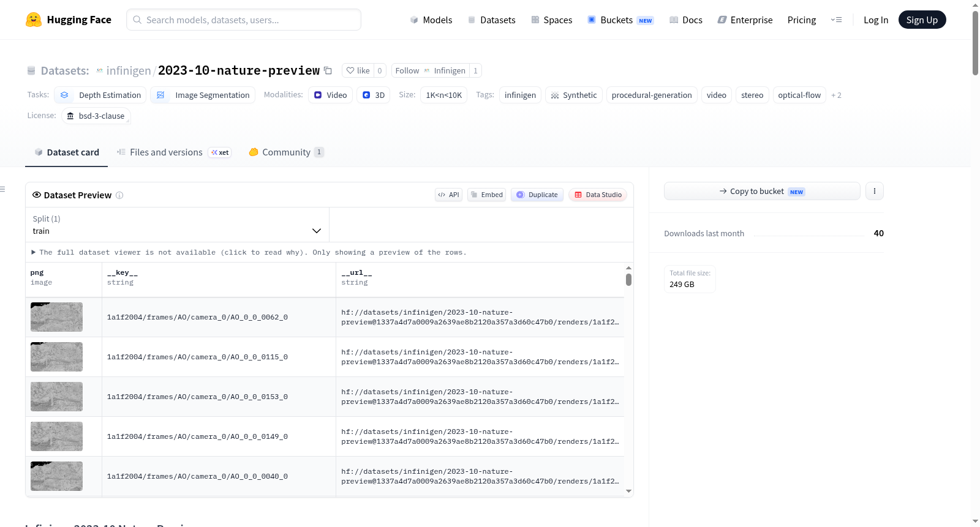This screenshot has height=527, width=980.
Task: Select the video tag
Action: [717, 95]
